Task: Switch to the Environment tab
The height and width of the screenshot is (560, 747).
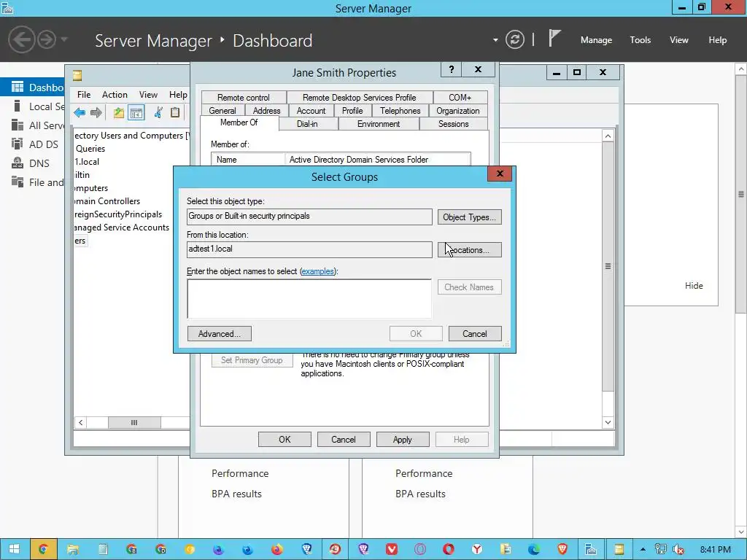Action: click(379, 124)
